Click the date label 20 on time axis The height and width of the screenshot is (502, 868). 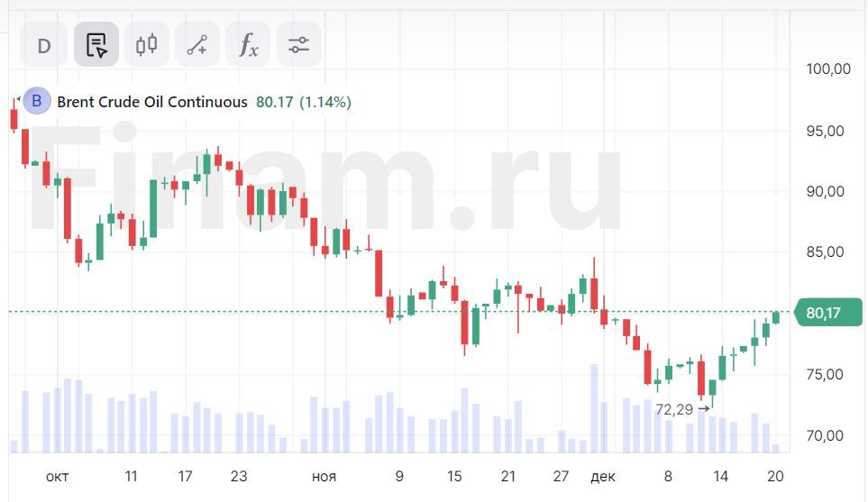pyautogui.click(x=775, y=476)
